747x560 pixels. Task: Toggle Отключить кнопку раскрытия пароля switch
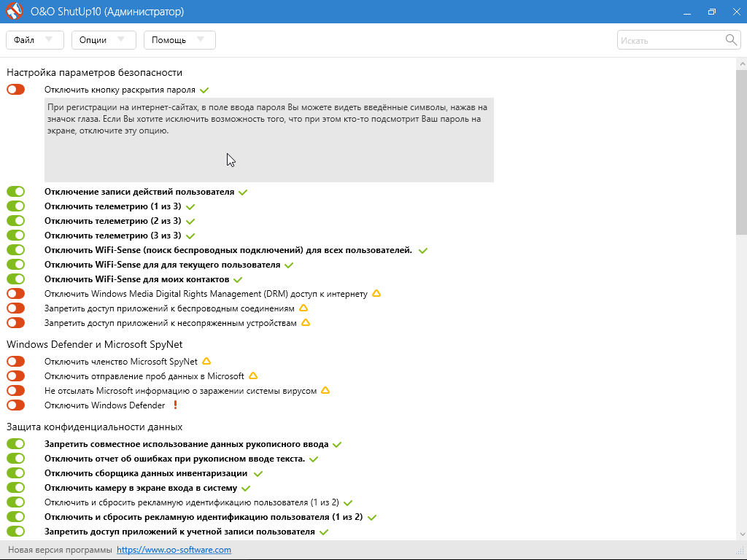(x=16, y=89)
